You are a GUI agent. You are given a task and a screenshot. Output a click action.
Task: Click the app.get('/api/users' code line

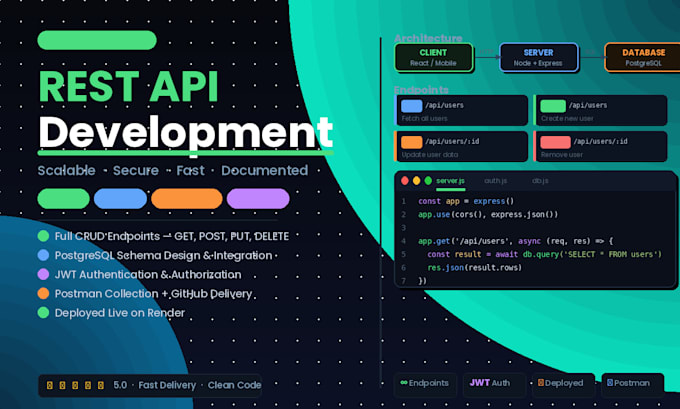click(516, 241)
